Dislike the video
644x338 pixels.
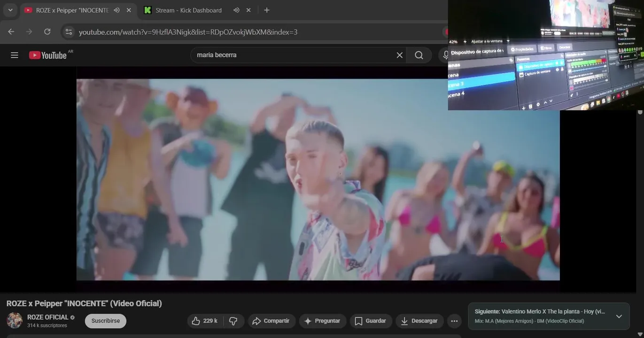(233, 321)
